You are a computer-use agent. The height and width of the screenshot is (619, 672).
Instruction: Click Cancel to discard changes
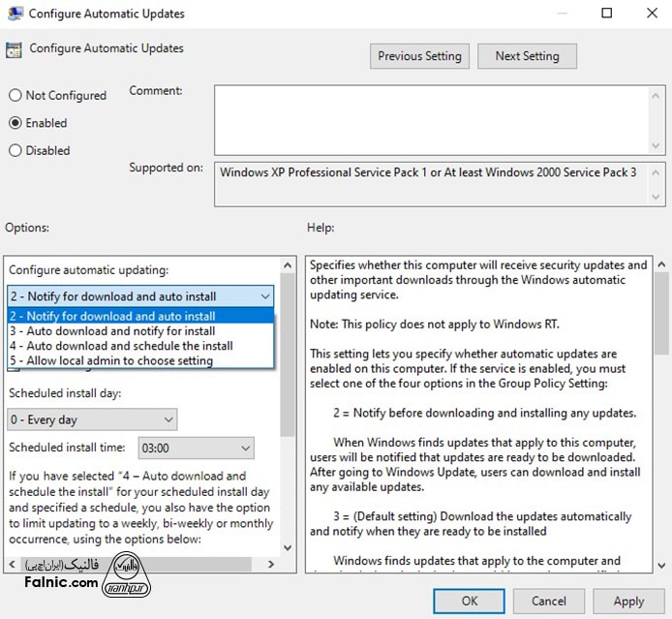tap(548, 602)
